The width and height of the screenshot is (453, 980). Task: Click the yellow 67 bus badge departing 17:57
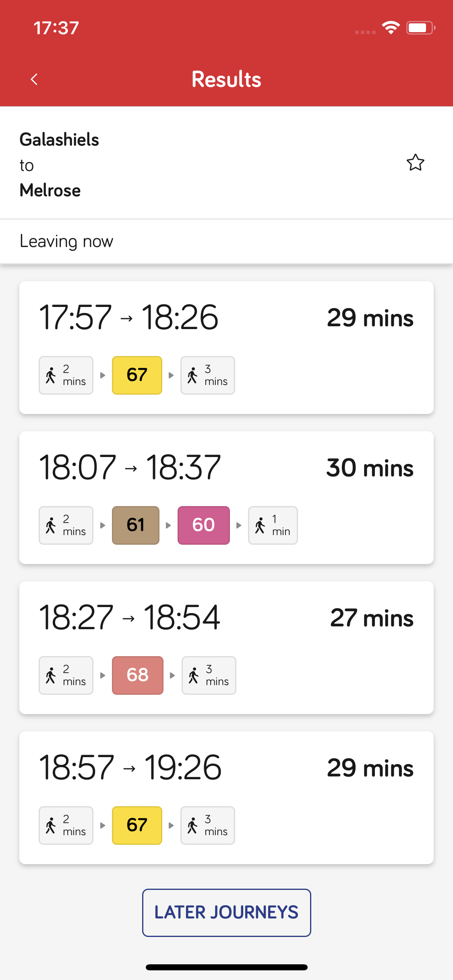pos(137,375)
